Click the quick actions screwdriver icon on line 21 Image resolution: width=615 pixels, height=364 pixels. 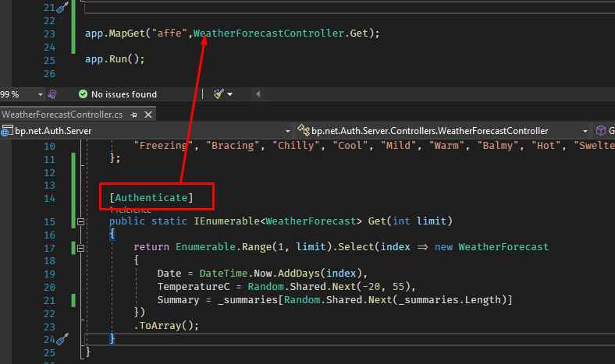pos(62,8)
